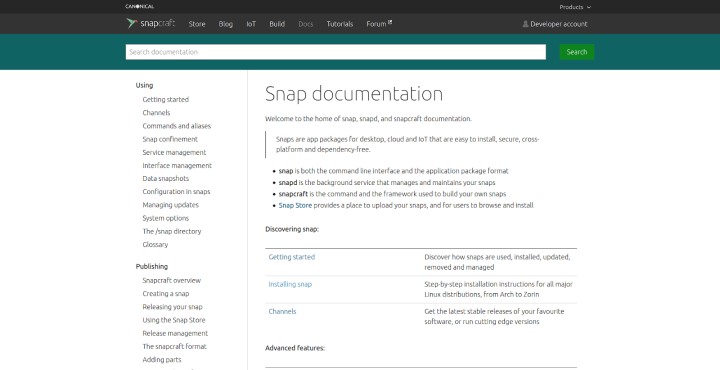The width and height of the screenshot is (720, 370).
Task: Open Getting started in the sidebar
Action: [165, 100]
